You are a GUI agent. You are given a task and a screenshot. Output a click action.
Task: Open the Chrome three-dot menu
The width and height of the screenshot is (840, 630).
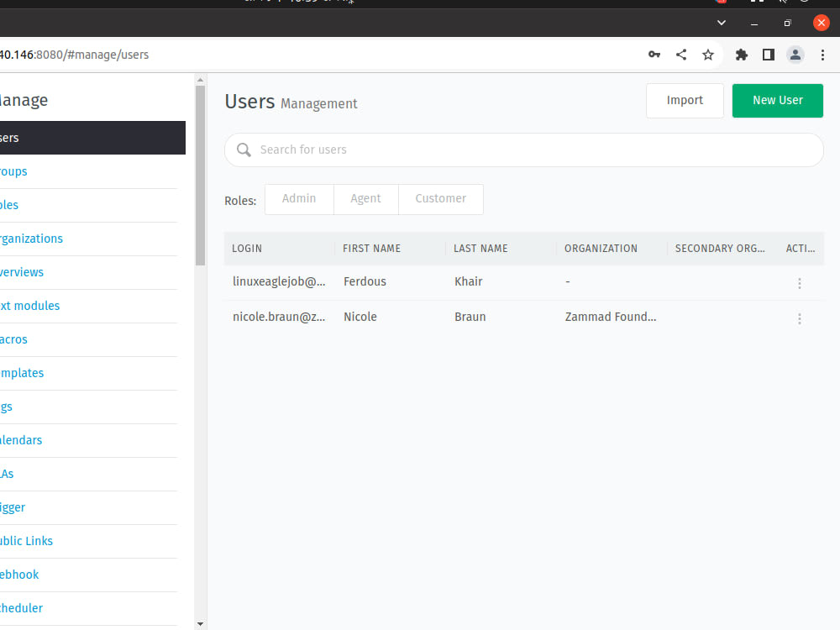click(823, 55)
